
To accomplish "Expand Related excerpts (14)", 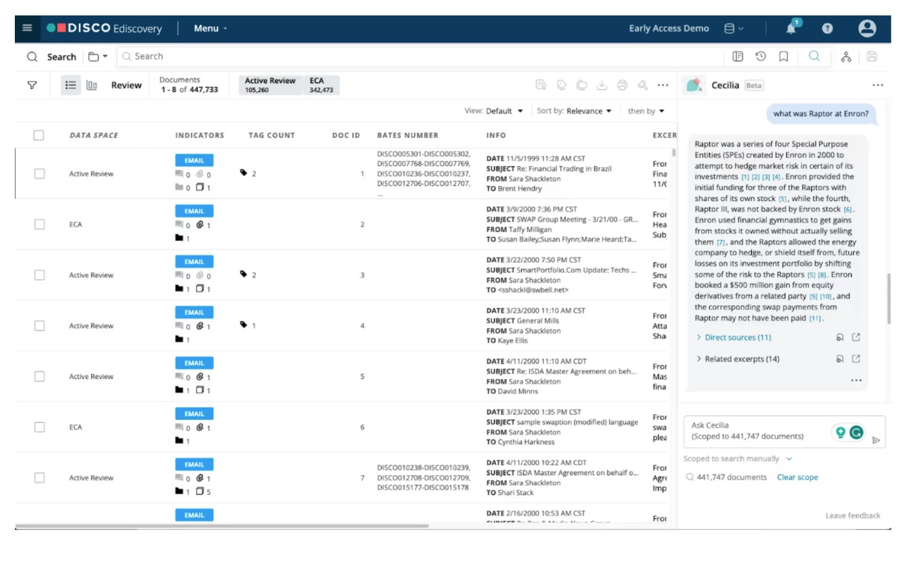I will tap(738, 358).
